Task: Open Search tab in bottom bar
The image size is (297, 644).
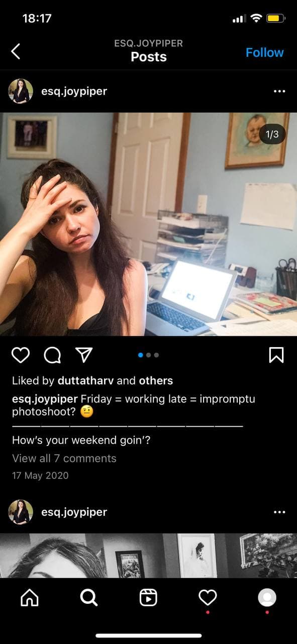Action: 89,597
